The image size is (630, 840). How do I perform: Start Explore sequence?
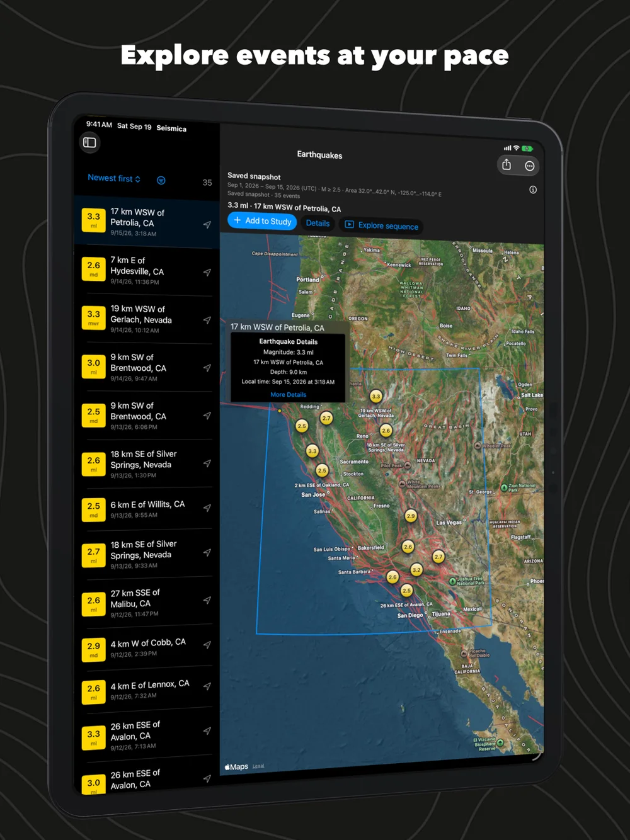[381, 225]
